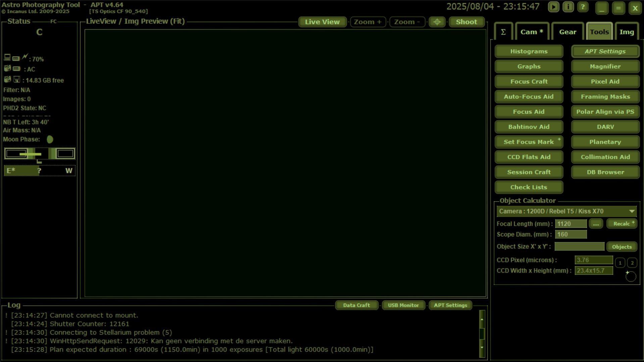
Task: Open Framing Masks
Action: (605, 97)
